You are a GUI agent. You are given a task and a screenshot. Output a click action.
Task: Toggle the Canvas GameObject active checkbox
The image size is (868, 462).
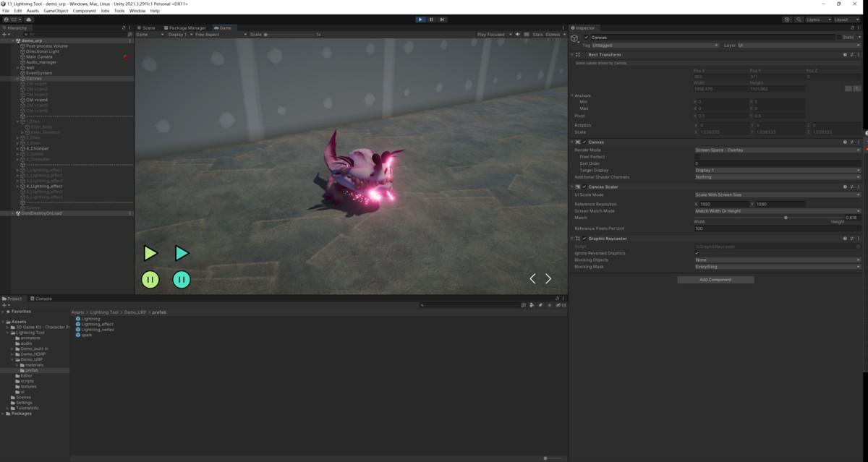click(x=586, y=37)
